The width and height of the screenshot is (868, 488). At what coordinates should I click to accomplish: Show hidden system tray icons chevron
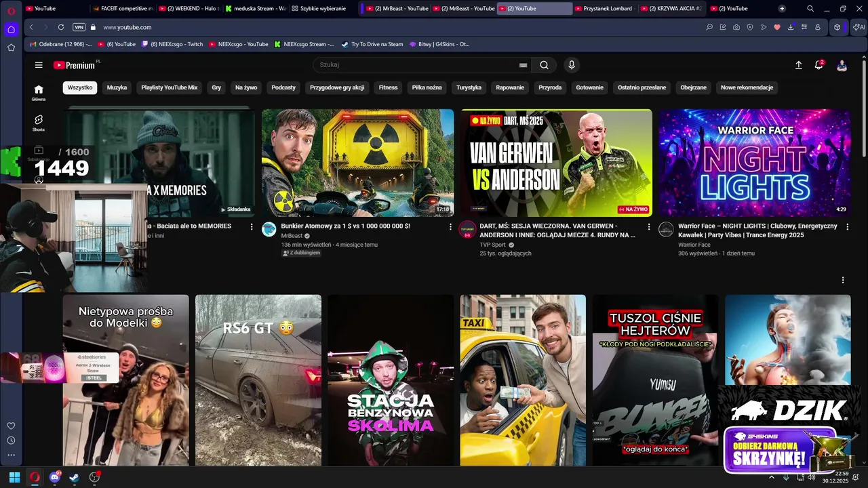click(771, 476)
